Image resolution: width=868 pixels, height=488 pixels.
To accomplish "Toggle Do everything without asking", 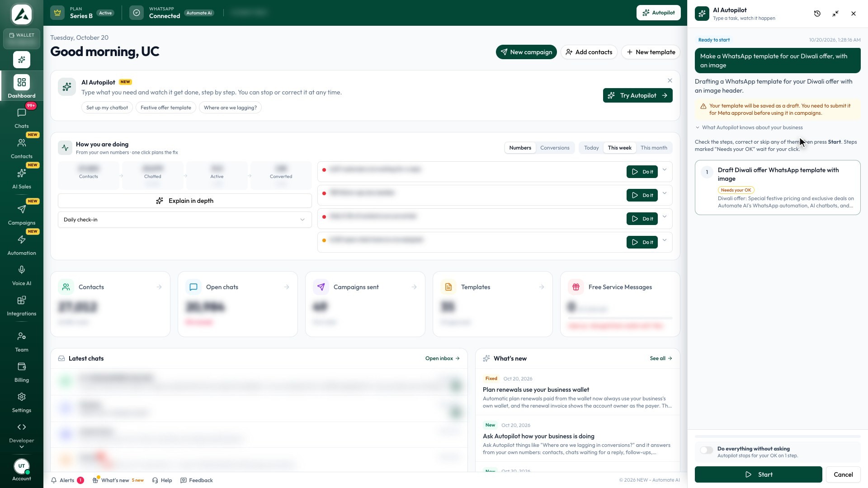I will (x=707, y=450).
